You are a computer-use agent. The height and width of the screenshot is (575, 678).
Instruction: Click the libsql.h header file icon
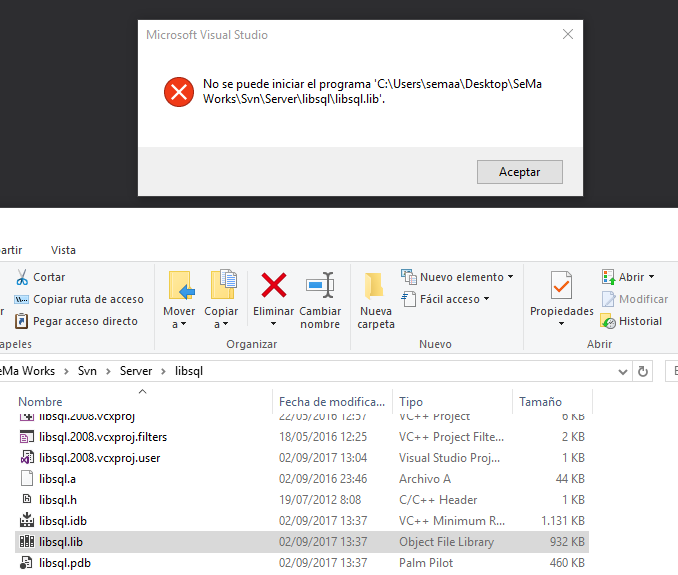pos(27,499)
